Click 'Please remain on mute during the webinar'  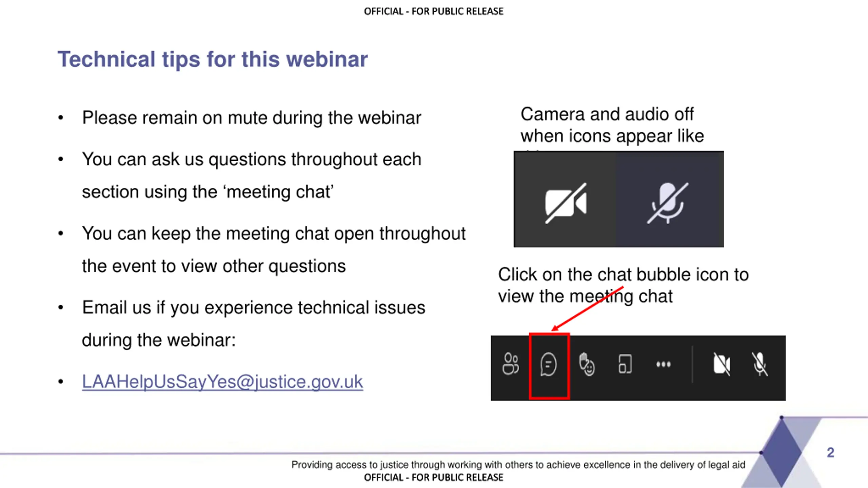coord(252,118)
